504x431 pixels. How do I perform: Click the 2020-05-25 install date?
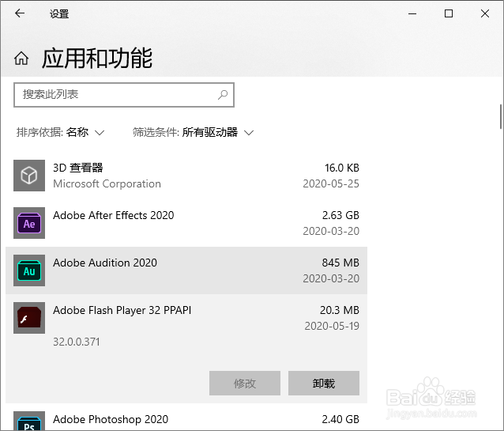tap(331, 183)
